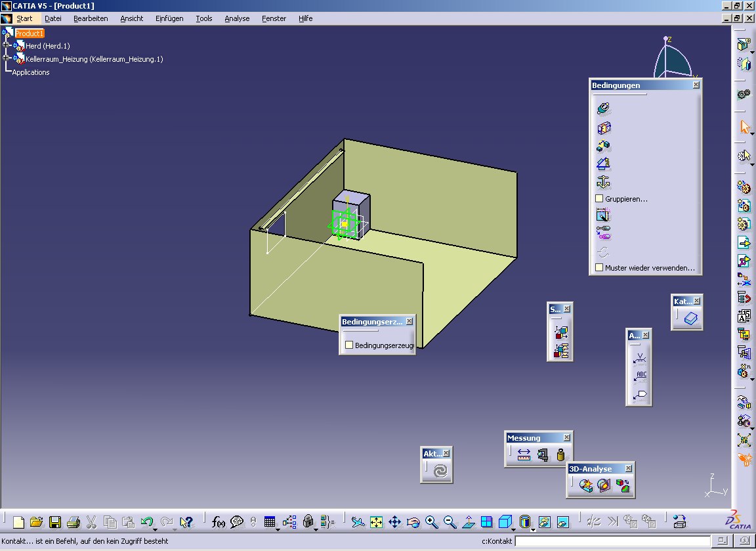Click the Measure Item icon in Messung
Viewport: 756px width, 551px height.
coord(543,455)
